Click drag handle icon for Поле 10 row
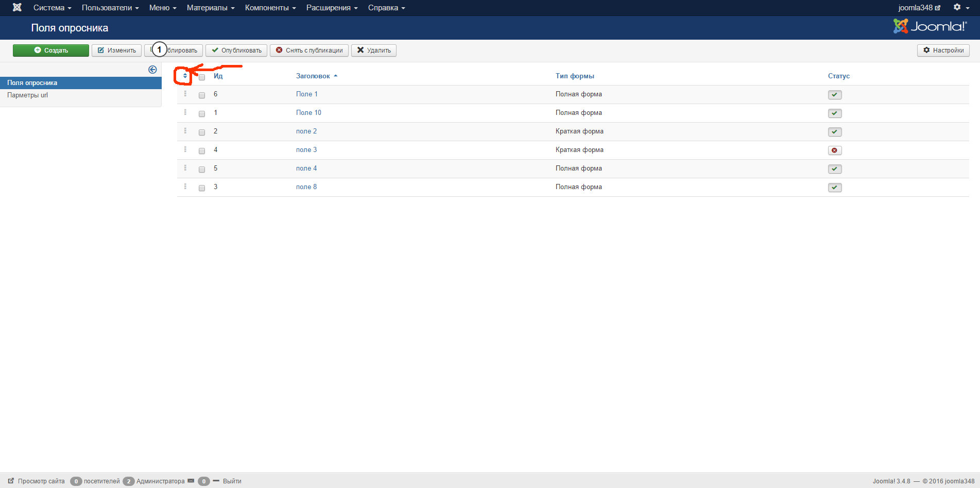 click(185, 112)
